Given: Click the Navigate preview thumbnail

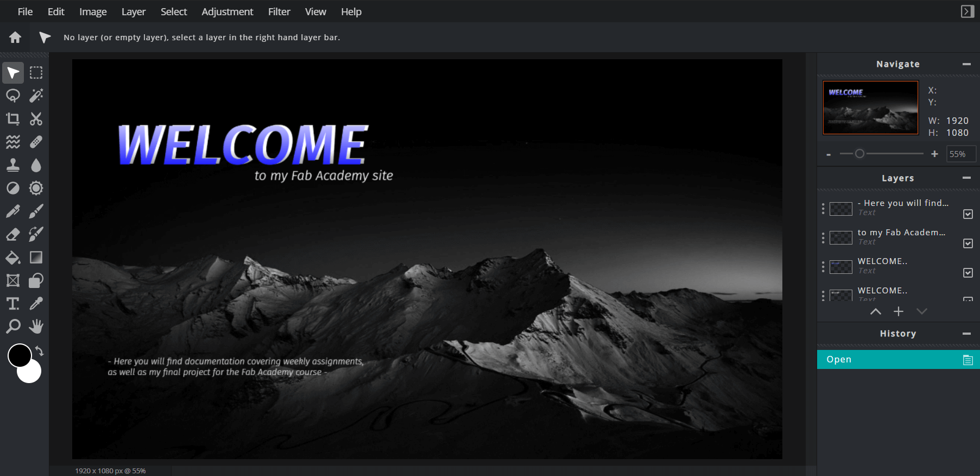Looking at the screenshot, I should 870,108.
